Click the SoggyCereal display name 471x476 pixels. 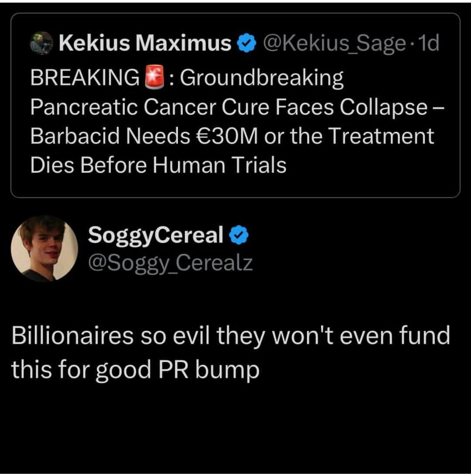156,235
